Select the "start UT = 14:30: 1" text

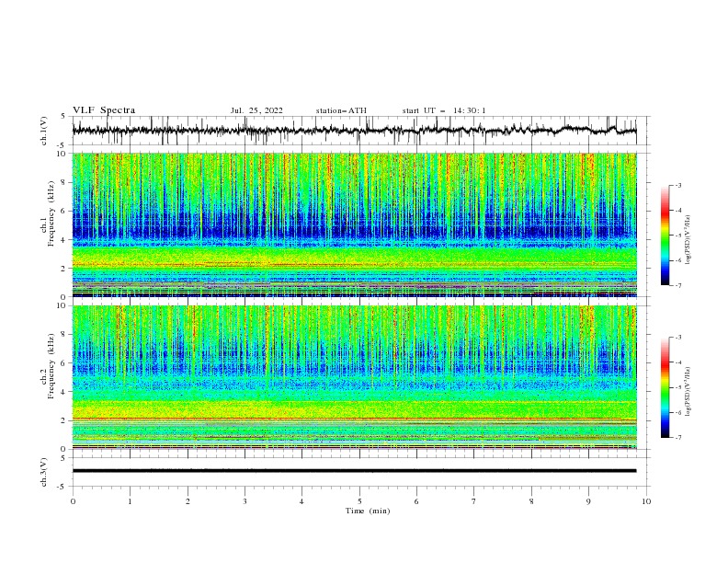tap(444, 110)
